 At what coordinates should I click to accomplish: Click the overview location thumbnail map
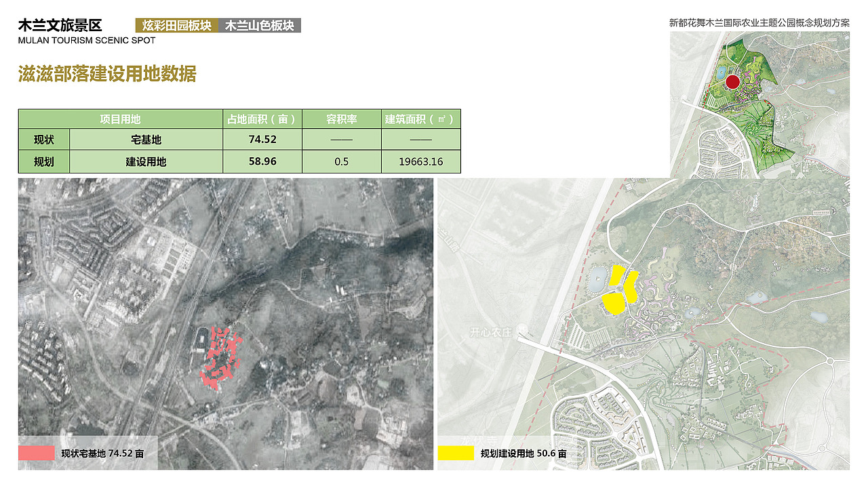759,104
